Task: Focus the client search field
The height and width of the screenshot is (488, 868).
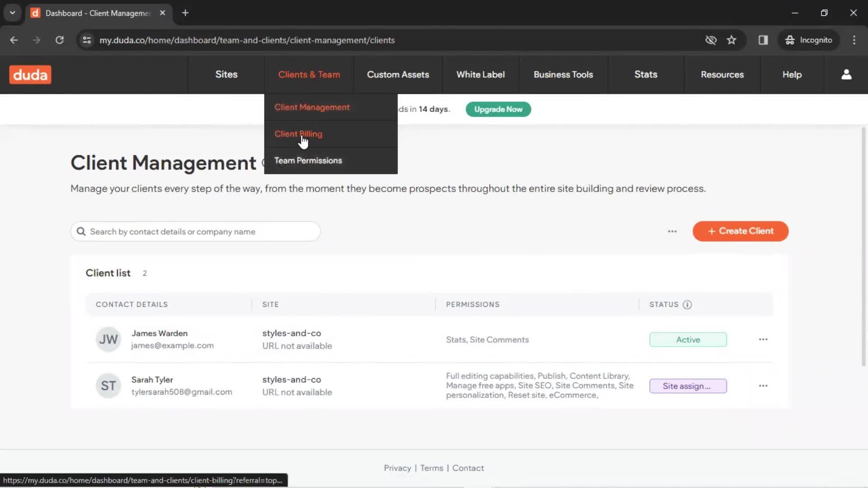Action: point(195,231)
